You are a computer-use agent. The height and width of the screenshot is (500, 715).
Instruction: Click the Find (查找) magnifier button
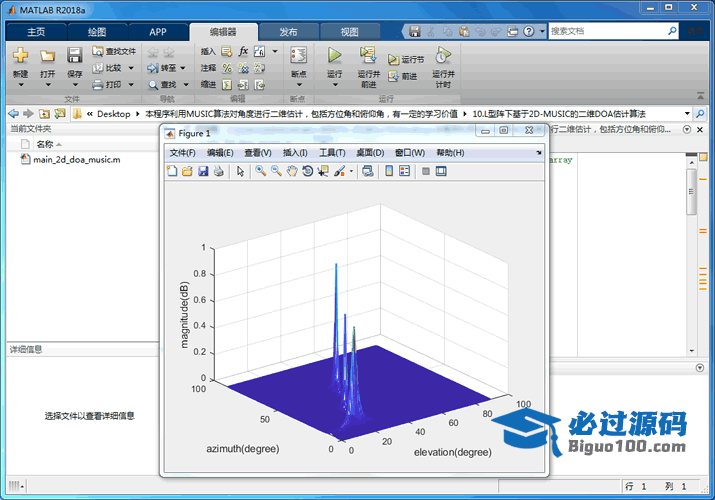click(162, 85)
